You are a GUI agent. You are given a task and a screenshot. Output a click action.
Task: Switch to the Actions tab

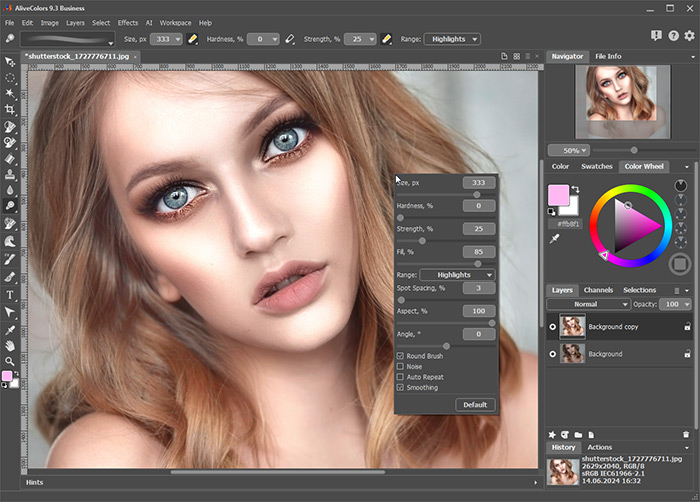point(600,448)
